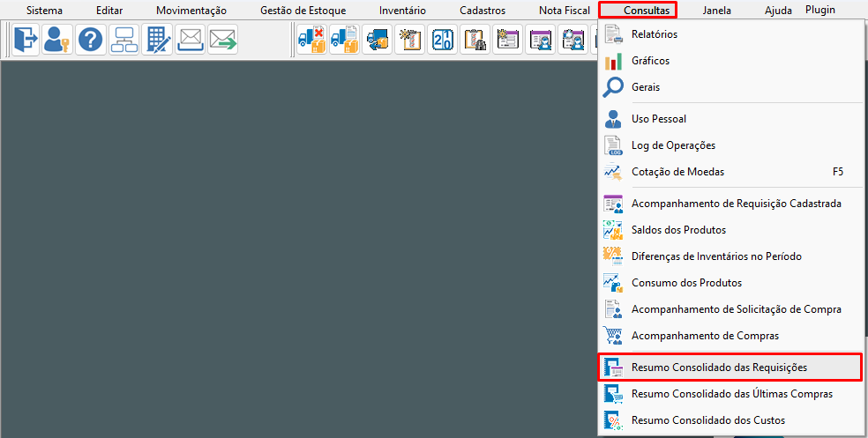Viewport: 868px width, 438px height.
Task: Select Acompanhamento de Solicitação de Compra
Action: [x=730, y=309]
